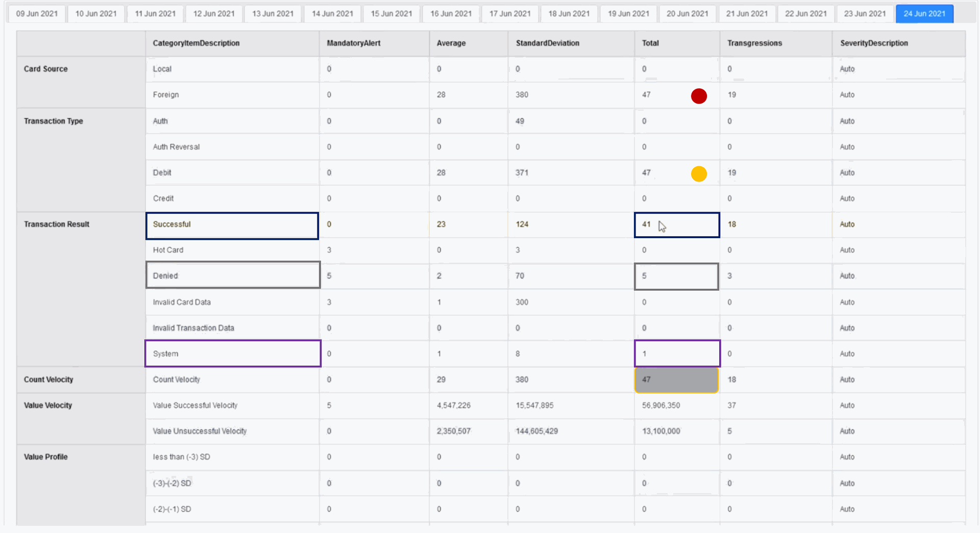Click the Denied total cell showing 5
980x533 pixels.
pos(676,276)
